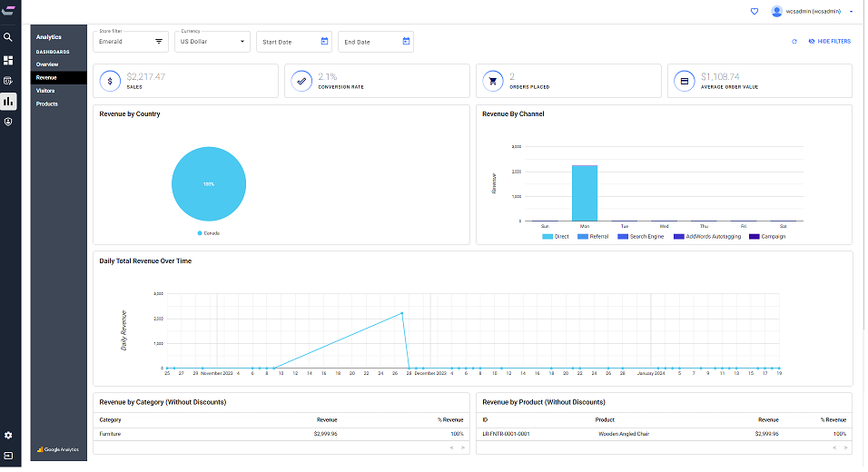Open the search icon in left rail

click(x=8, y=37)
